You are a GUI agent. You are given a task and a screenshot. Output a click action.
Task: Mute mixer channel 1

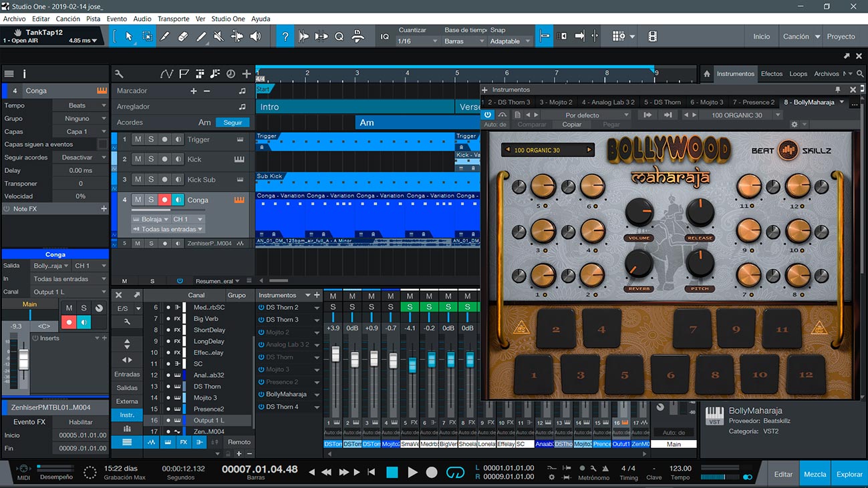333,296
